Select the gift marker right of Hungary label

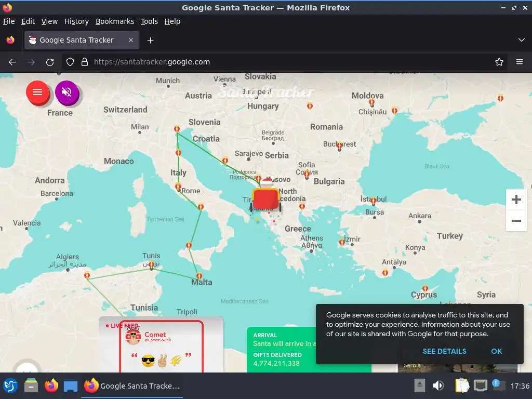click(310, 106)
